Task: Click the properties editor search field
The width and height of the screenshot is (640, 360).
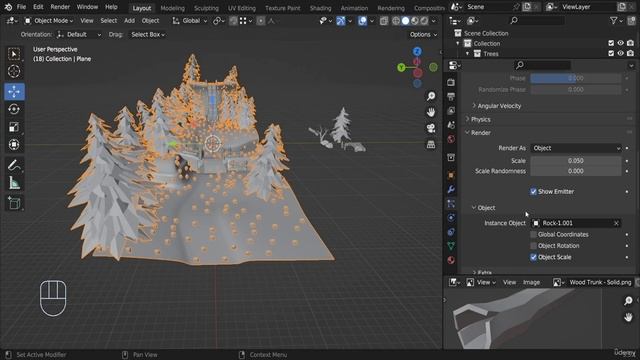Action: pos(542,65)
